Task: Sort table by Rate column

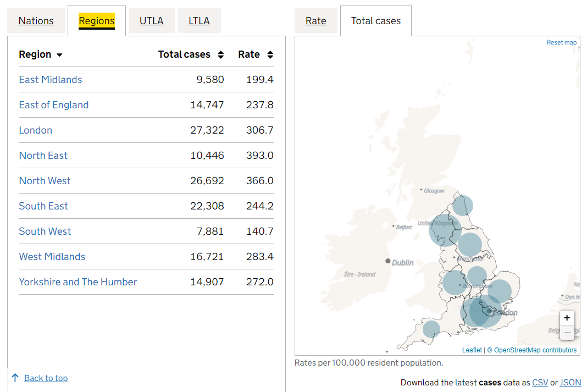Action: coord(255,54)
